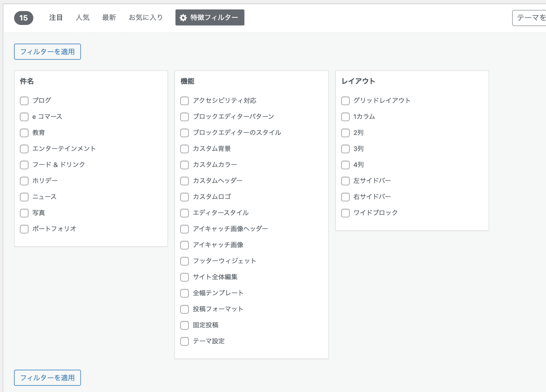Click the 件名 section heading

27,82
